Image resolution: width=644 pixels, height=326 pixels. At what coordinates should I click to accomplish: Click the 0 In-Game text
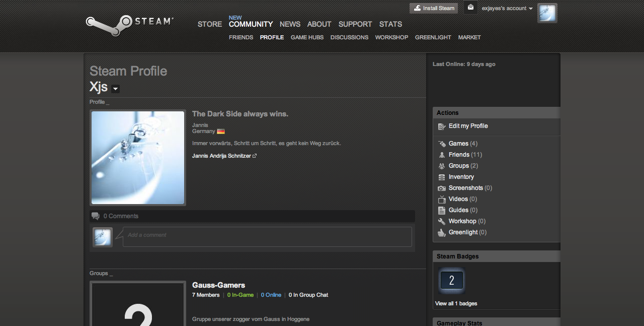tap(240, 295)
